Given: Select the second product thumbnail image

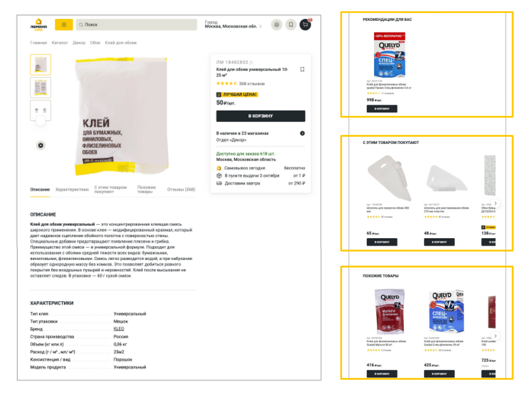Looking at the screenshot, I should tap(41, 88).
